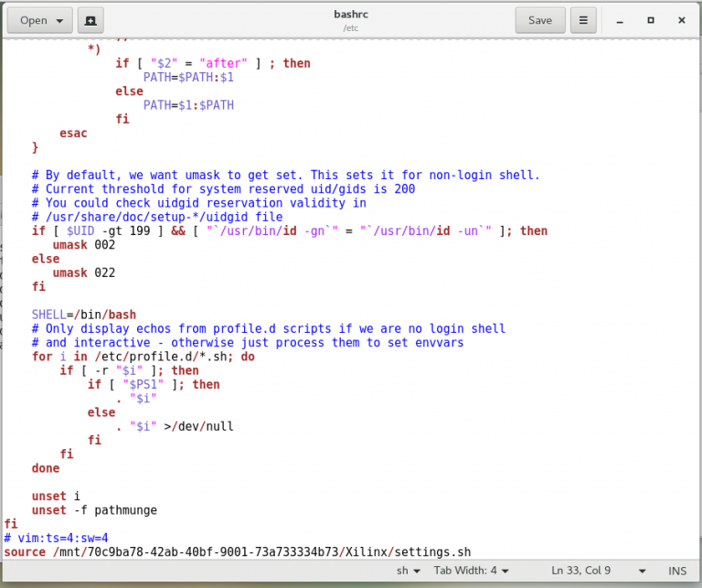Expand the sh language selector
The height and width of the screenshot is (588, 702).
coord(407,570)
